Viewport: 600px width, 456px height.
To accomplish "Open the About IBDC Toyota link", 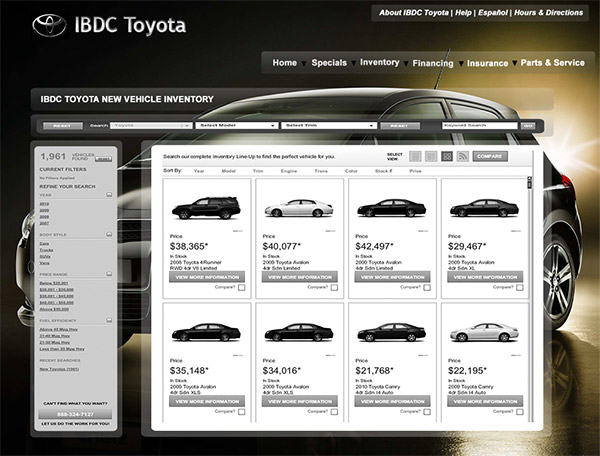I will point(414,13).
